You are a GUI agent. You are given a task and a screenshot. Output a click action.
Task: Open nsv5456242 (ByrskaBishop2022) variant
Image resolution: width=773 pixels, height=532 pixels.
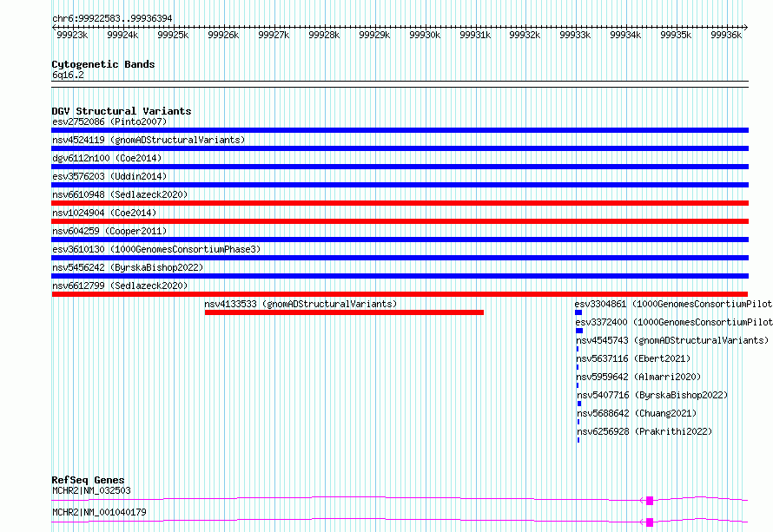(x=128, y=267)
